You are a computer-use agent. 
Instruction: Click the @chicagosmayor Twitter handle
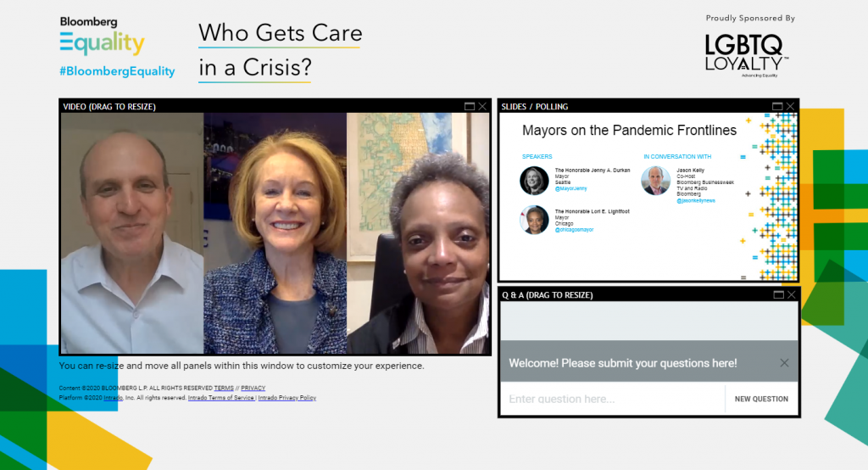pos(574,229)
